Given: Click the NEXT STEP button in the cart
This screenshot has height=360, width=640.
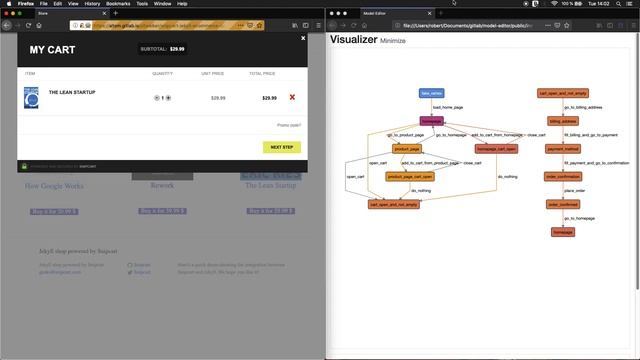Looking at the screenshot, I should click(x=282, y=147).
